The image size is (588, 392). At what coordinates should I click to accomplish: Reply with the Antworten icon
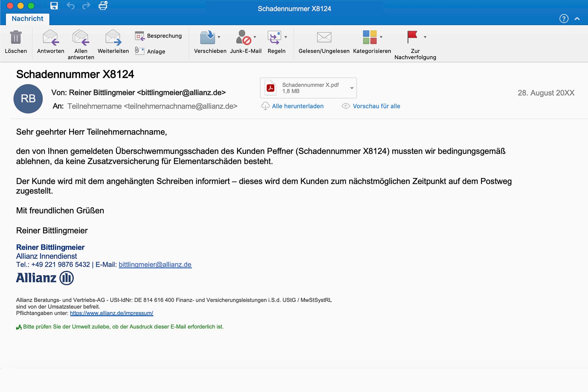click(x=51, y=37)
